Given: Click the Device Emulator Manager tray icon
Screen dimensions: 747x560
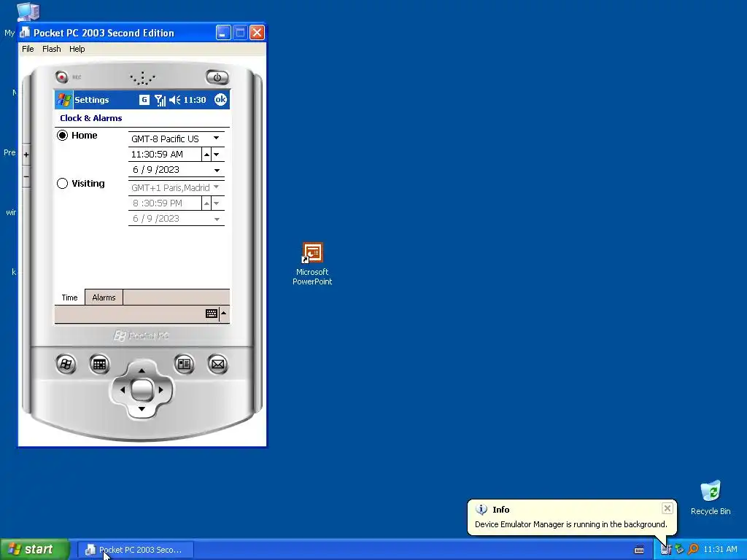Looking at the screenshot, I should point(666,550).
